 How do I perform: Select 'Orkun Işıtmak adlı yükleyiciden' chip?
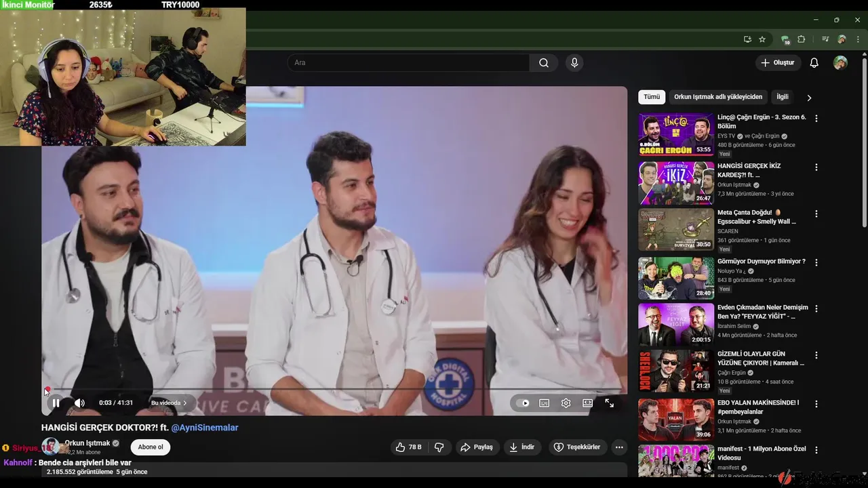718,97
